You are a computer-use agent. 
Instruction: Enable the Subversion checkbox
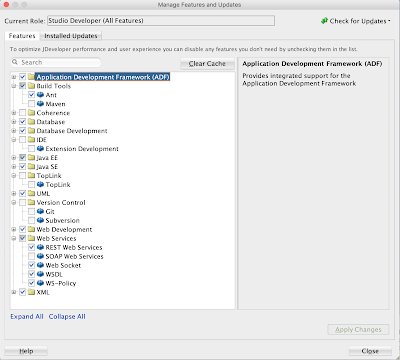[x=31, y=221]
